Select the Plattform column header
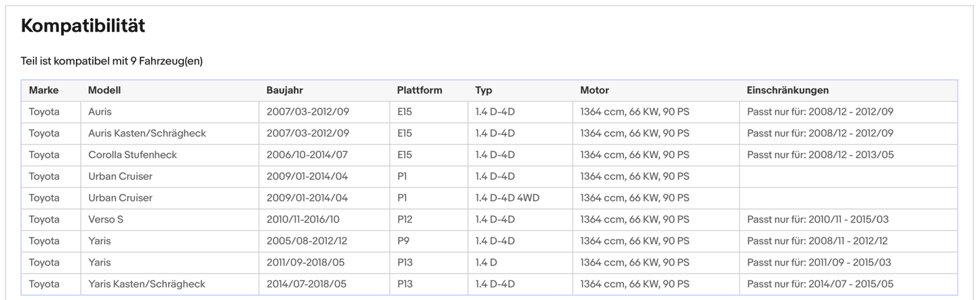 (x=419, y=90)
